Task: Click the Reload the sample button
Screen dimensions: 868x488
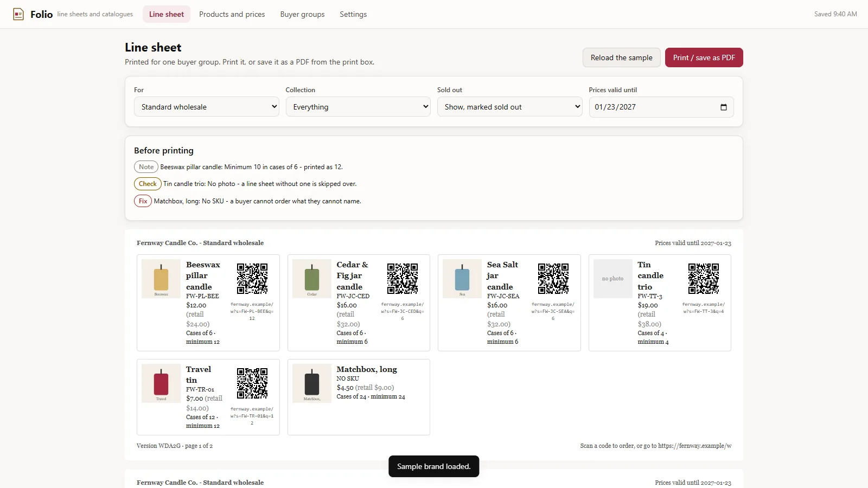Action: (622, 57)
